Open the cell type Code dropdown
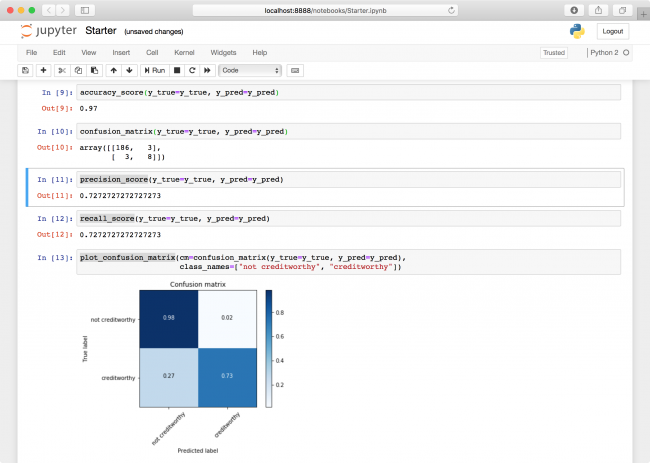The width and height of the screenshot is (650, 463). [x=250, y=70]
